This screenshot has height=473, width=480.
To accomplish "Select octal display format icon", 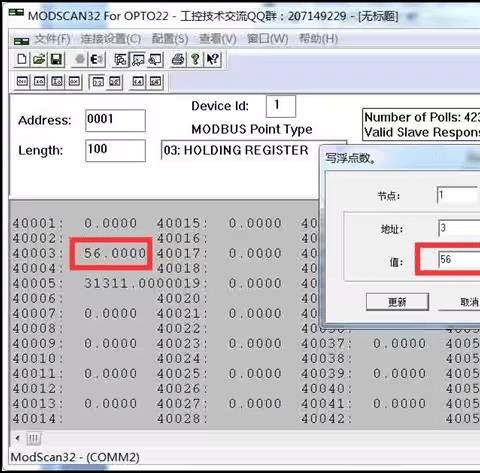I will (39, 82).
